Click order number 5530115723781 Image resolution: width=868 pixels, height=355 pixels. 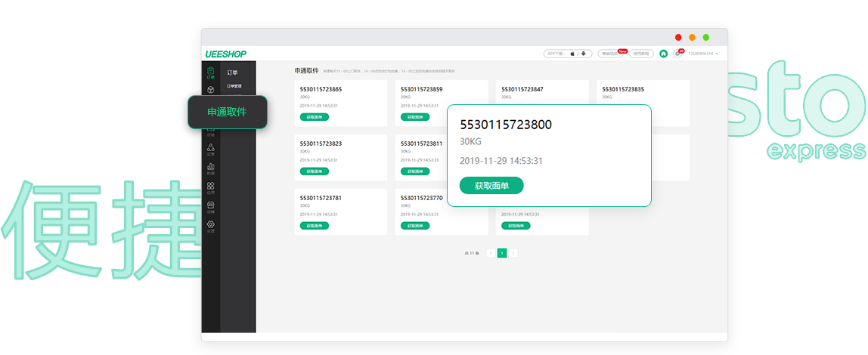coord(321,197)
